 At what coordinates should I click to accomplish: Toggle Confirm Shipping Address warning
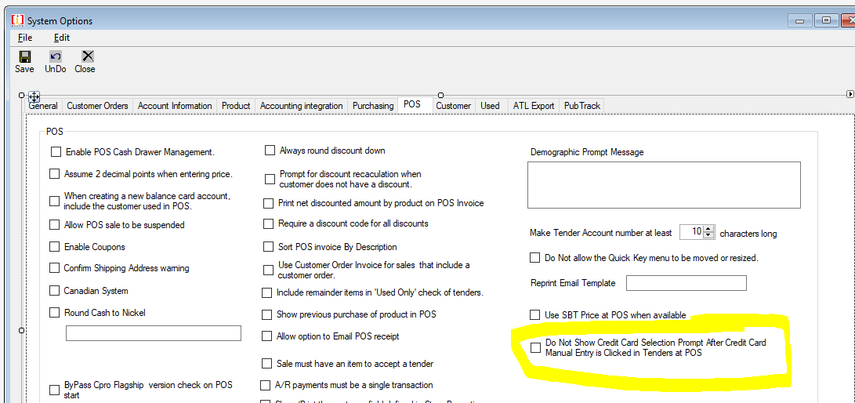54,268
